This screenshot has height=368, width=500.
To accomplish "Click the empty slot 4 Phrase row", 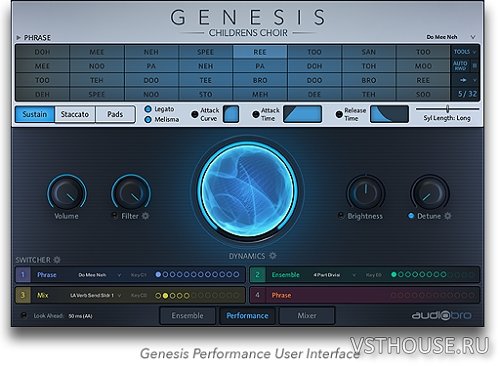I will pyautogui.click(x=365, y=295).
